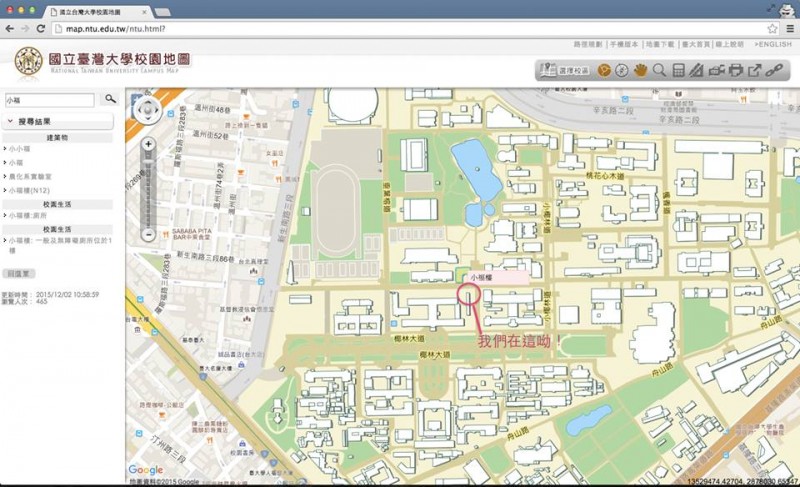Click the 新生南路三段86巷 street label
The width and height of the screenshot is (800, 487).
coord(206,257)
